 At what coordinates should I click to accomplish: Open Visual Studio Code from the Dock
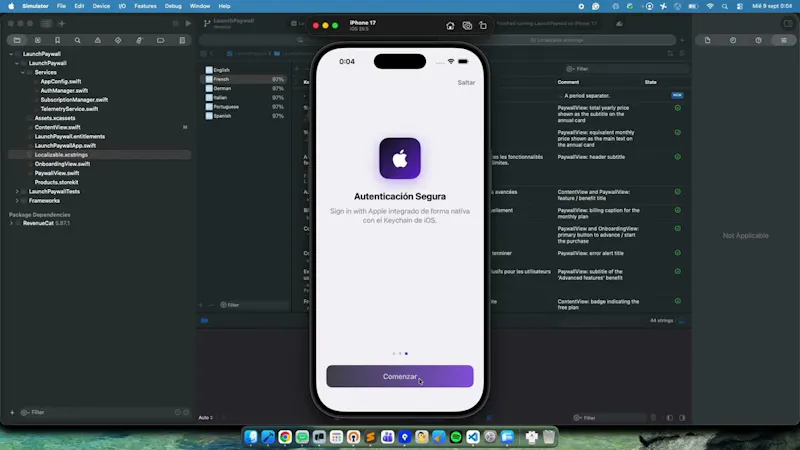pos(473,437)
